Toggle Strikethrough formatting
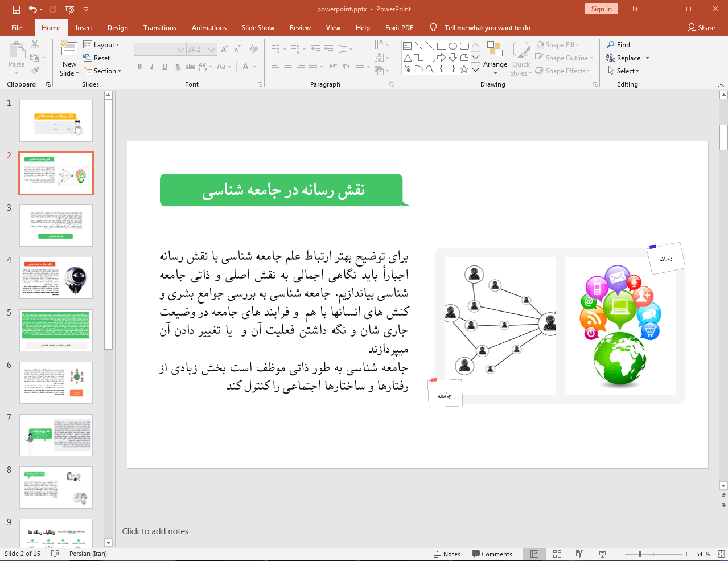 [x=190, y=67]
